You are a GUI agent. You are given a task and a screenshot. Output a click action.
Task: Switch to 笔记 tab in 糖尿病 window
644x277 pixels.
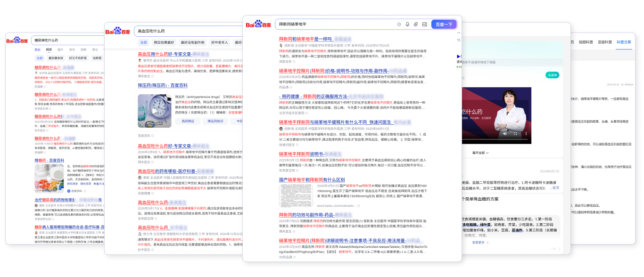click(x=95, y=49)
